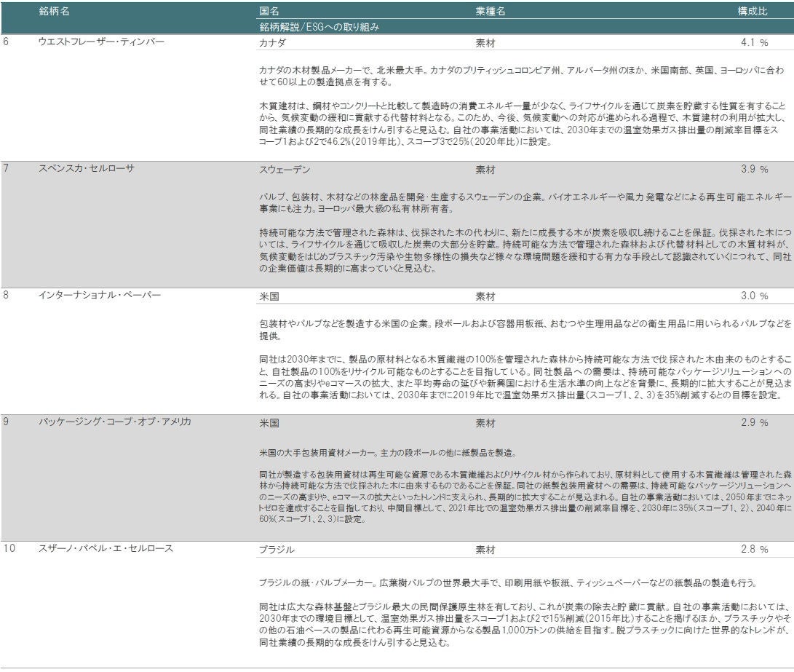
Task: Click the 銘柄解説/ESGへの取り組み subheader
Action: point(319,27)
